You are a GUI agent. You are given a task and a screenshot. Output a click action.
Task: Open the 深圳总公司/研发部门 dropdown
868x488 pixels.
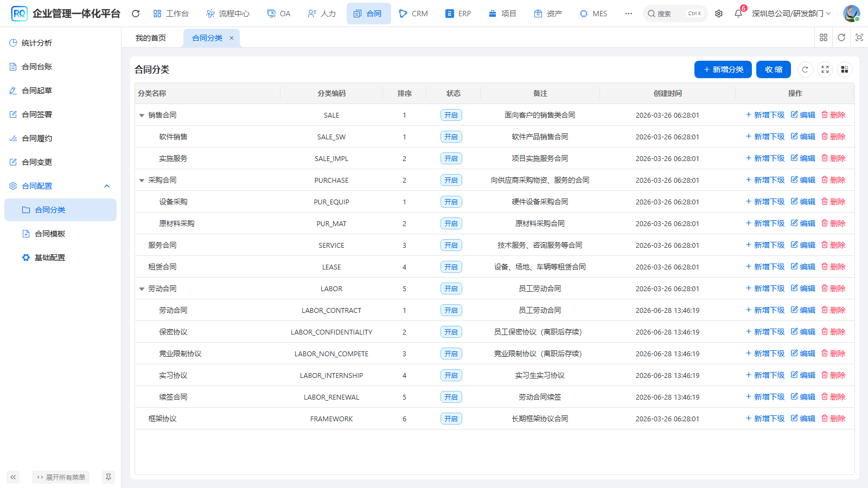pos(791,14)
